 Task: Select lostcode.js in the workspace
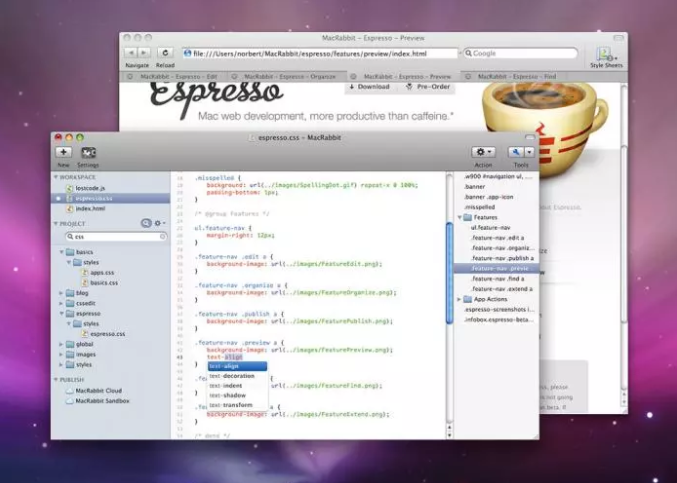coord(90,188)
